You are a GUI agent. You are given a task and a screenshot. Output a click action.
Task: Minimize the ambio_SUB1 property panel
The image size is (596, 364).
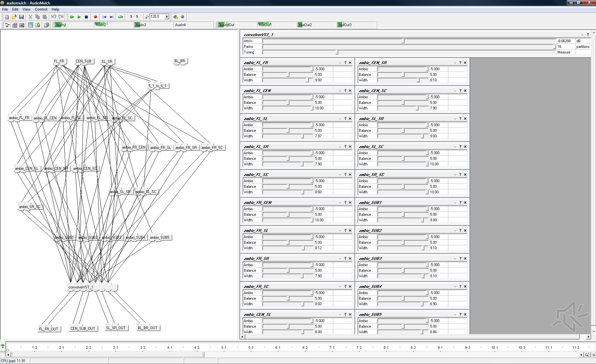click(x=455, y=203)
